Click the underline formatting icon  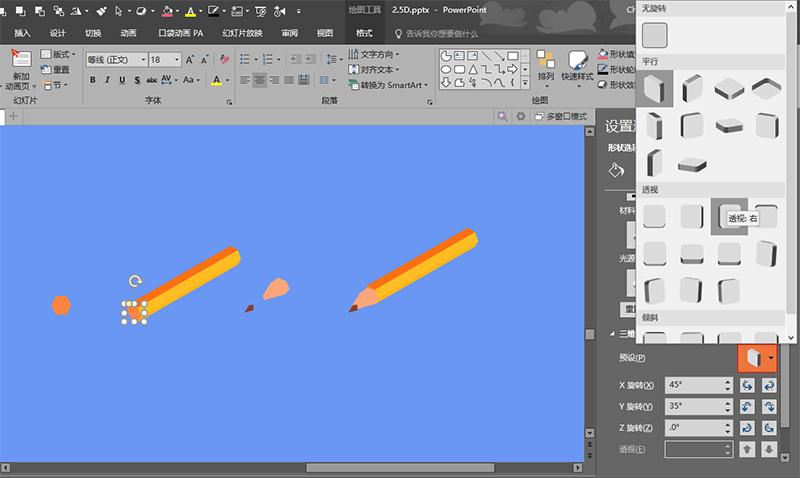tap(121, 80)
